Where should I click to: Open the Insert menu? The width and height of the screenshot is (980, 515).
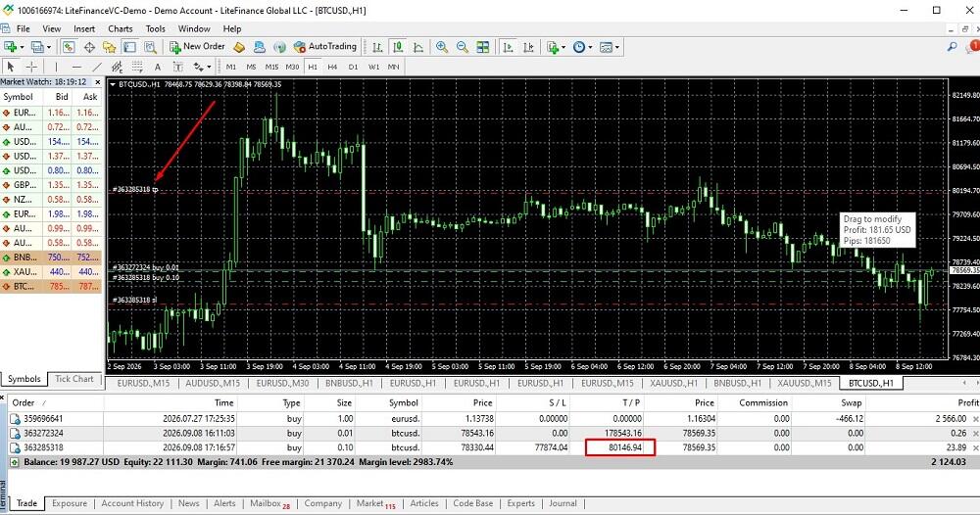(x=84, y=28)
